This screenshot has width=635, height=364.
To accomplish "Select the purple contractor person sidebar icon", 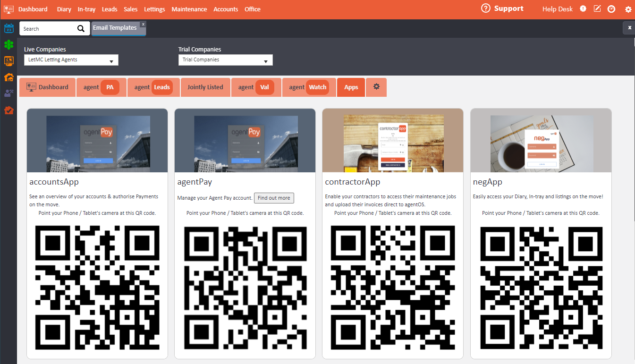I will pos(8,93).
